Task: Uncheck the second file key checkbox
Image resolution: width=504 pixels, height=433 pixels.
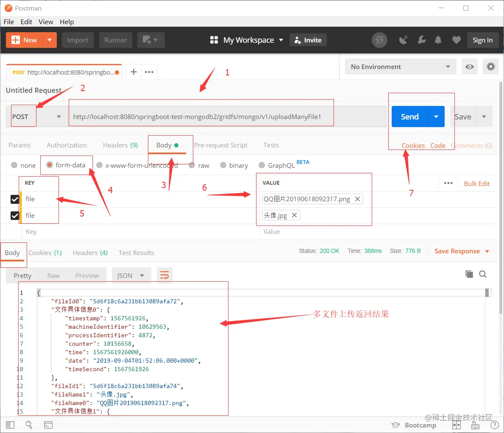Action: pos(15,215)
